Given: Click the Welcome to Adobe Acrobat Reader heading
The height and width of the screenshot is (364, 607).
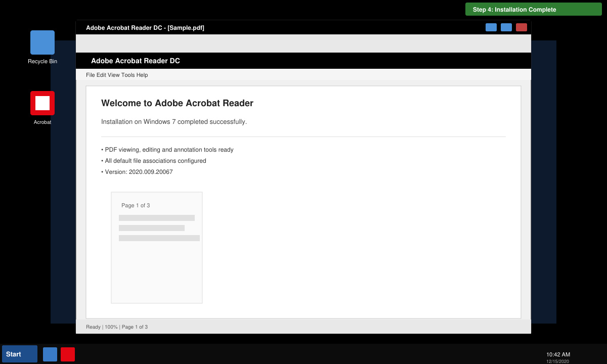Looking at the screenshot, I should (177, 103).
